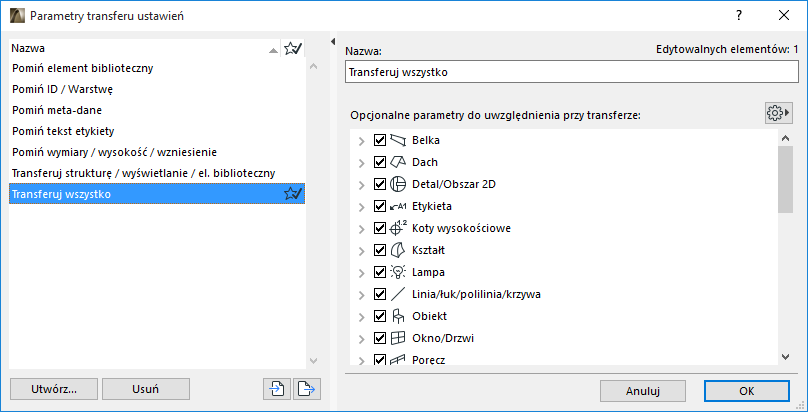Expand the Kształt tree row

coord(361,250)
